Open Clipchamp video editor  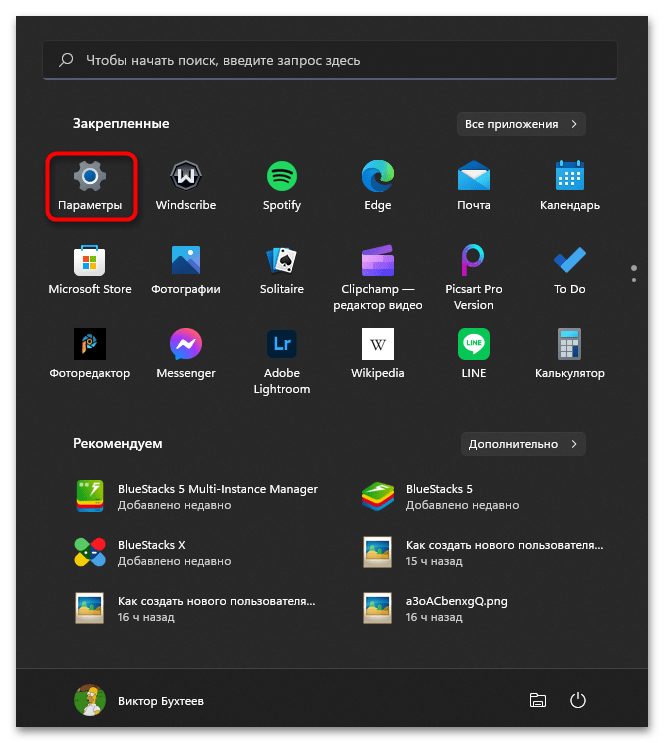point(378,278)
